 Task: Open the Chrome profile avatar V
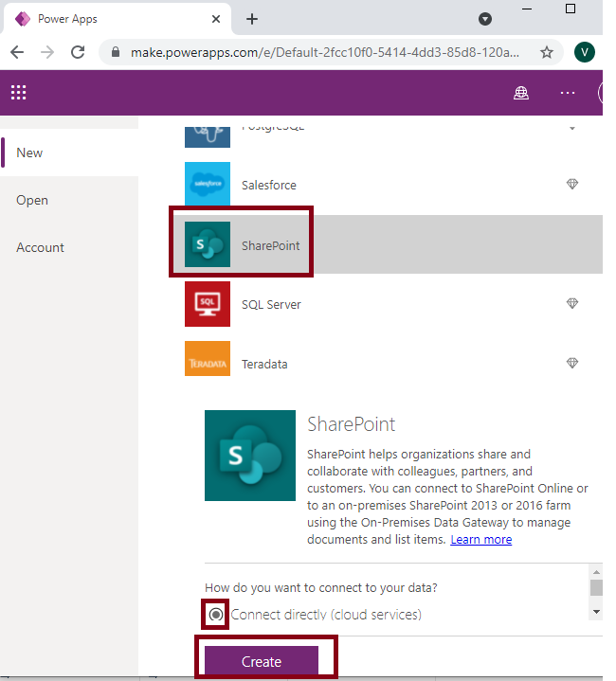(x=585, y=52)
